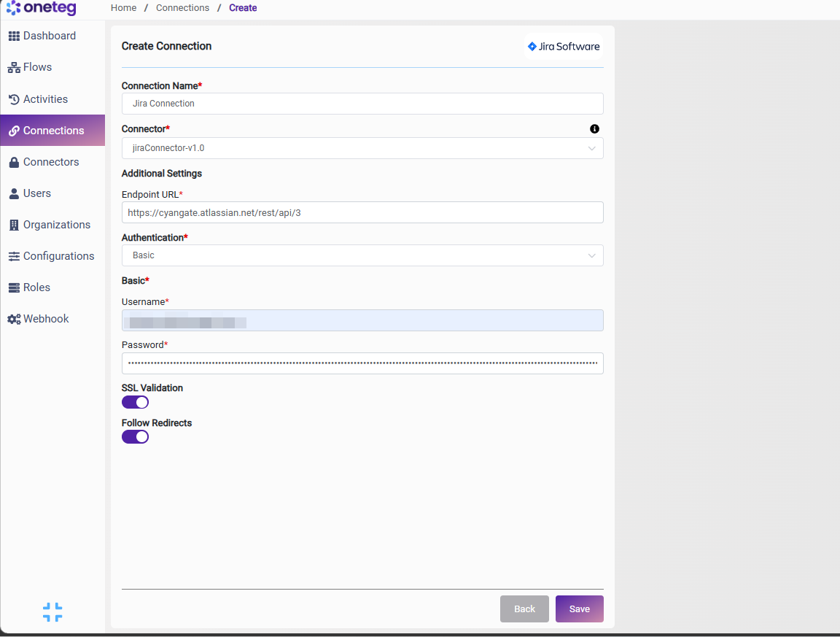Open Activities history icon
Image resolution: width=840 pixels, height=637 pixels.
(x=14, y=99)
